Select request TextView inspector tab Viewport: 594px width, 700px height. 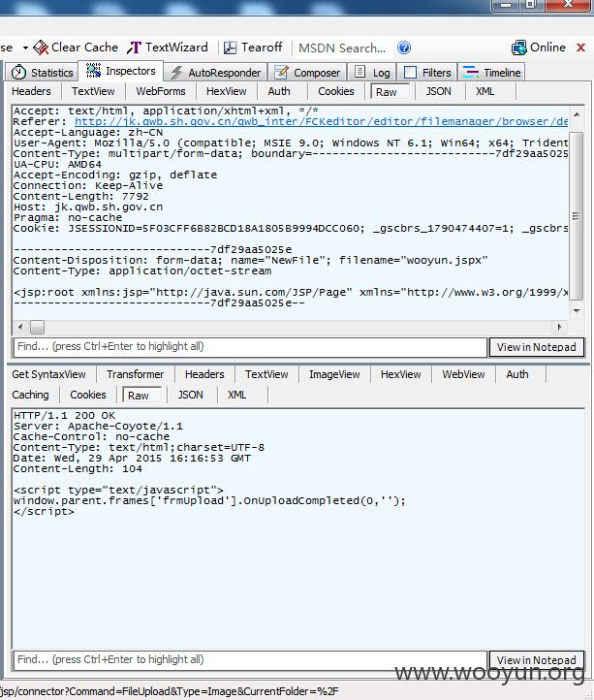(x=93, y=91)
